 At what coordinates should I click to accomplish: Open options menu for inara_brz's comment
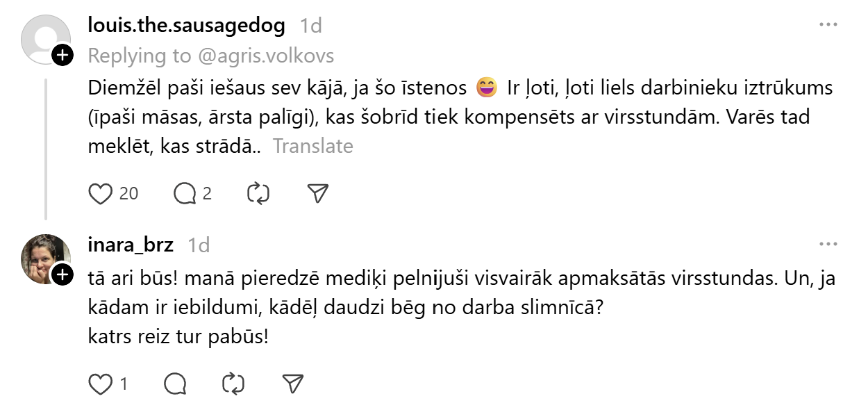(x=830, y=243)
